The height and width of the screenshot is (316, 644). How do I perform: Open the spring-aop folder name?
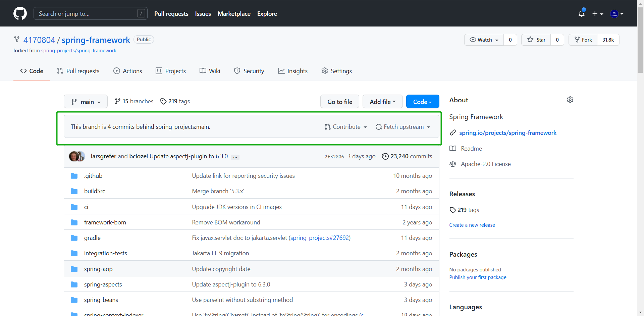(x=98, y=269)
